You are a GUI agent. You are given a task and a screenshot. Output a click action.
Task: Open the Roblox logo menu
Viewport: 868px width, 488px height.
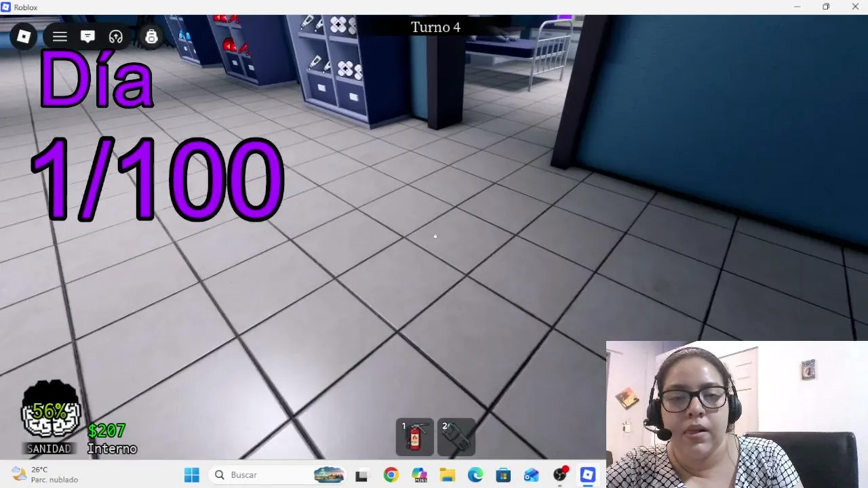click(24, 37)
